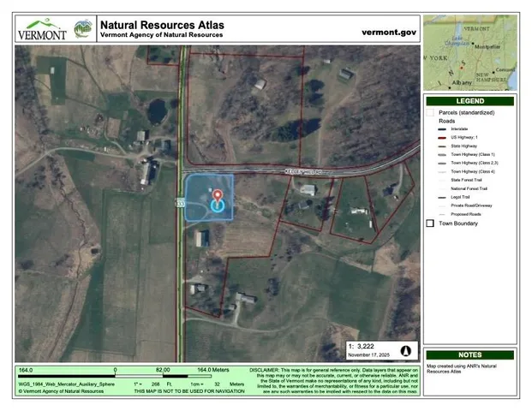Click the Private Road/Driveway legend label
The height and width of the screenshot is (411, 532).
tap(471, 205)
